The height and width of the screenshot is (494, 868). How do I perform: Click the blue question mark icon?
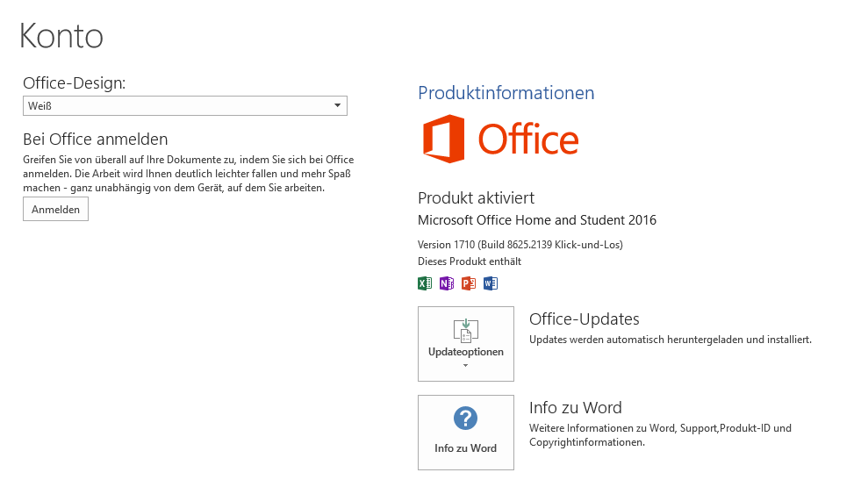465,419
